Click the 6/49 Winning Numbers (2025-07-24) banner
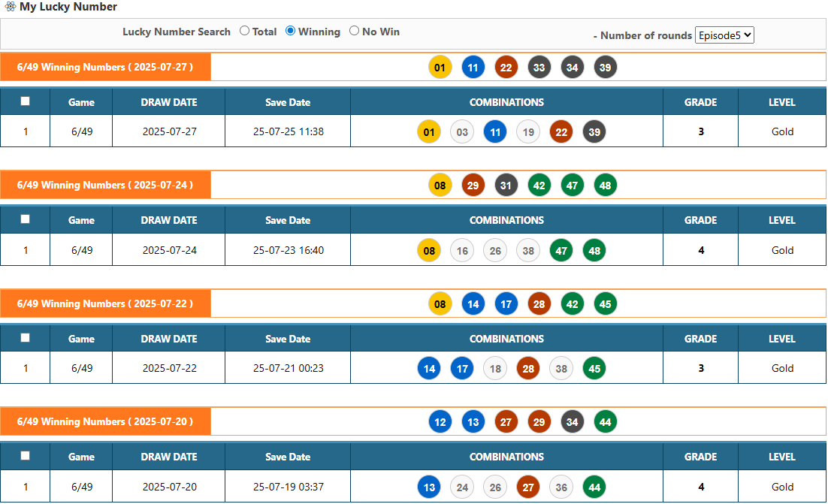Viewport: 828px width, 504px height. click(105, 186)
